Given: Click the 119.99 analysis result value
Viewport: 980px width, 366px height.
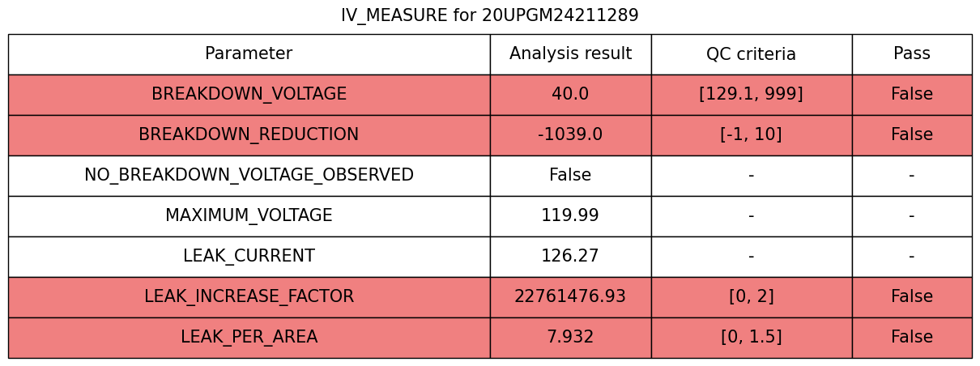Looking at the screenshot, I should pos(570,216).
